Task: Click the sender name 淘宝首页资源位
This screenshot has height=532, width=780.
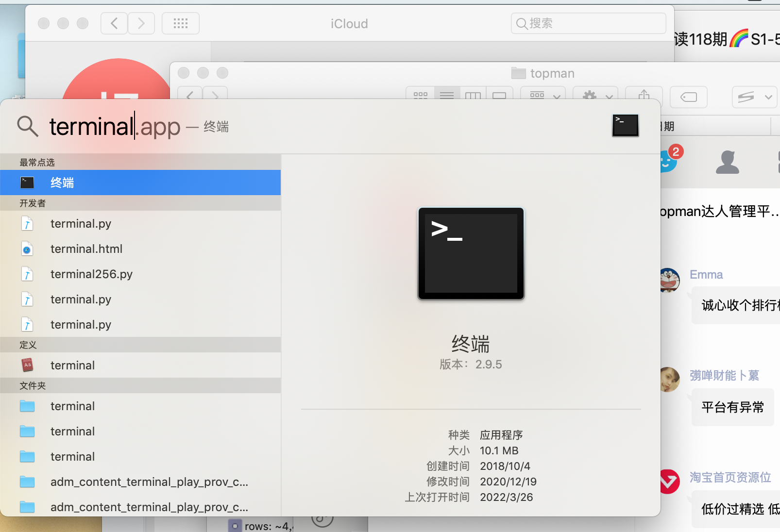Action: [730, 477]
